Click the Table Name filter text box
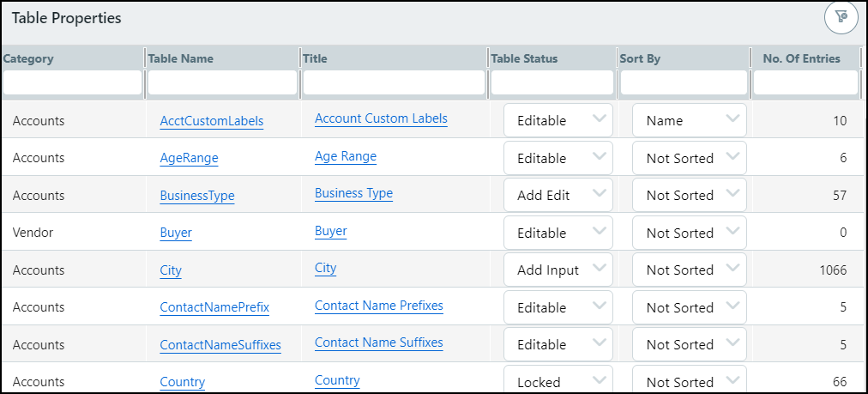Image resolution: width=868 pixels, height=394 pixels. [222, 82]
